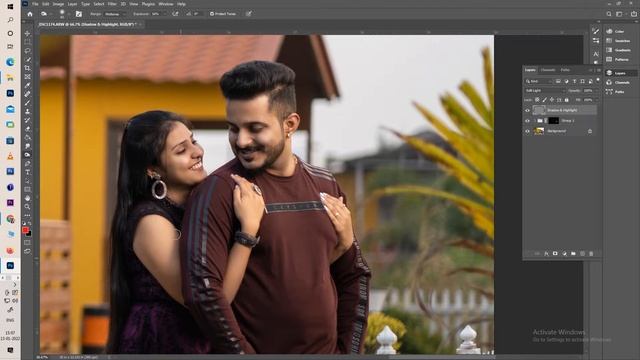
Task: Expand the Group 1 layer group
Action: (534, 121)
